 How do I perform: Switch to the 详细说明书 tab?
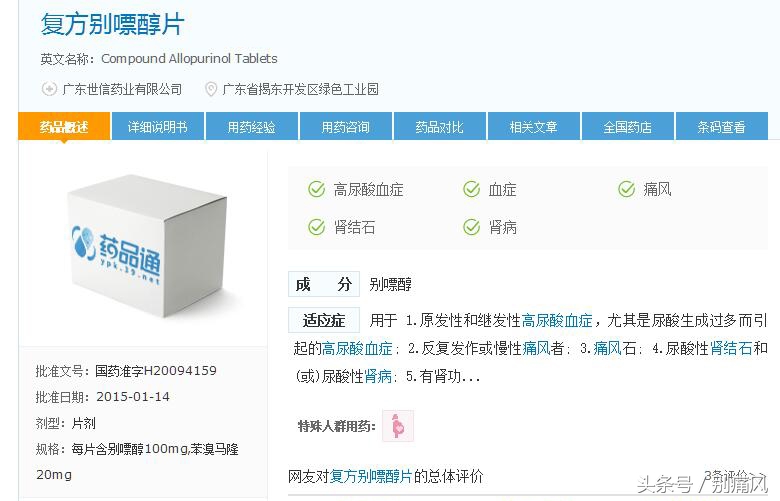[158, 126]
